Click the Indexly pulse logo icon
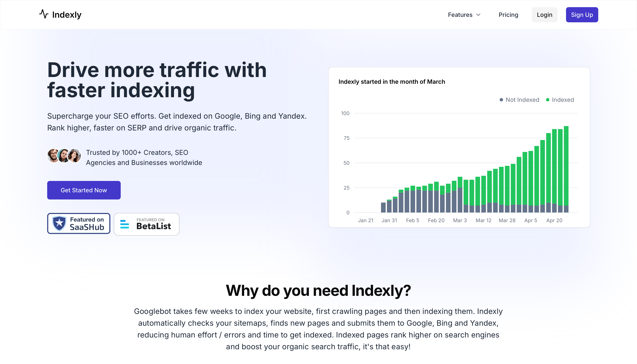Screen dimensions: 637x364 click(x=44, y=14)
